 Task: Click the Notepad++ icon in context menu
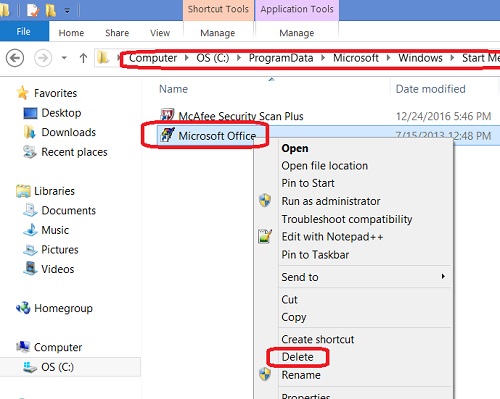265,236
